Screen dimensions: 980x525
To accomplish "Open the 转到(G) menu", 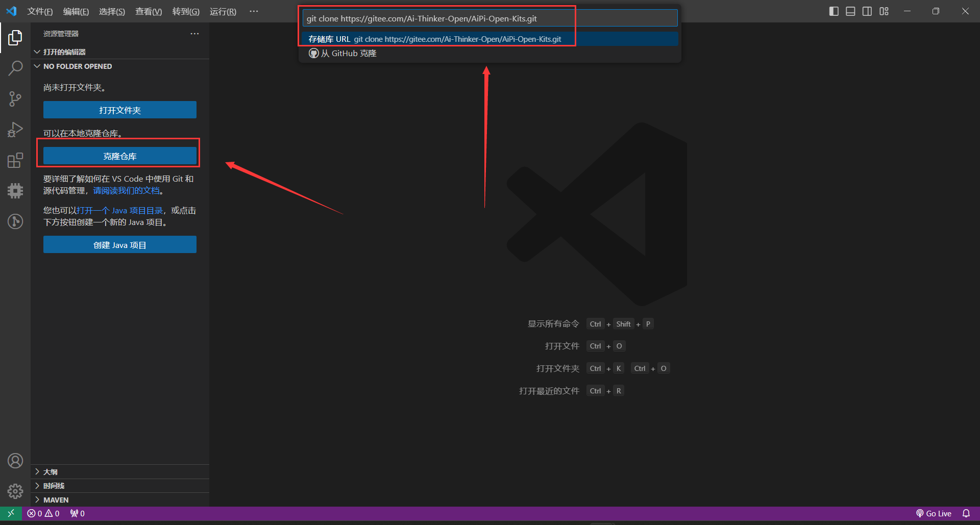I will tap(186, 11).
